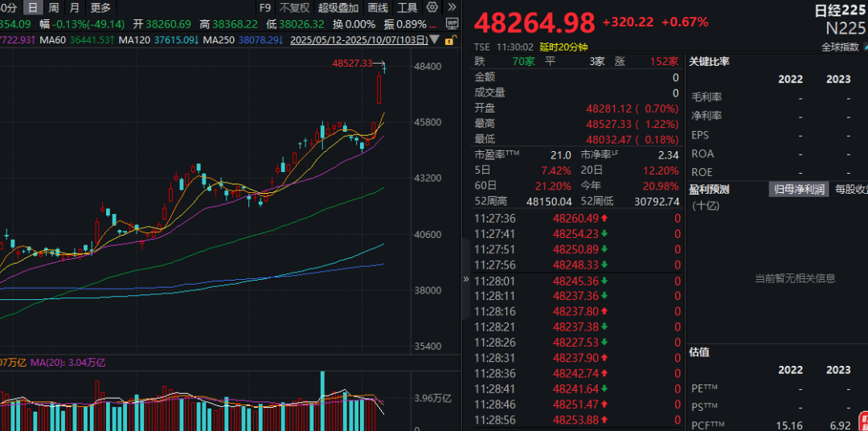Collapse side panel with double-chevron handle
This screenshot has height=431, width=868.
point(465,279)
